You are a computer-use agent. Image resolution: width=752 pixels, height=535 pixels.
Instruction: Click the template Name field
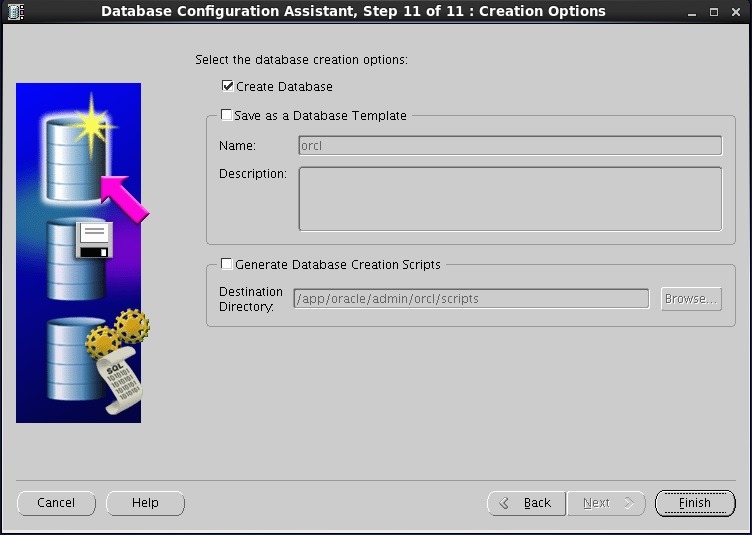point(510,146)
